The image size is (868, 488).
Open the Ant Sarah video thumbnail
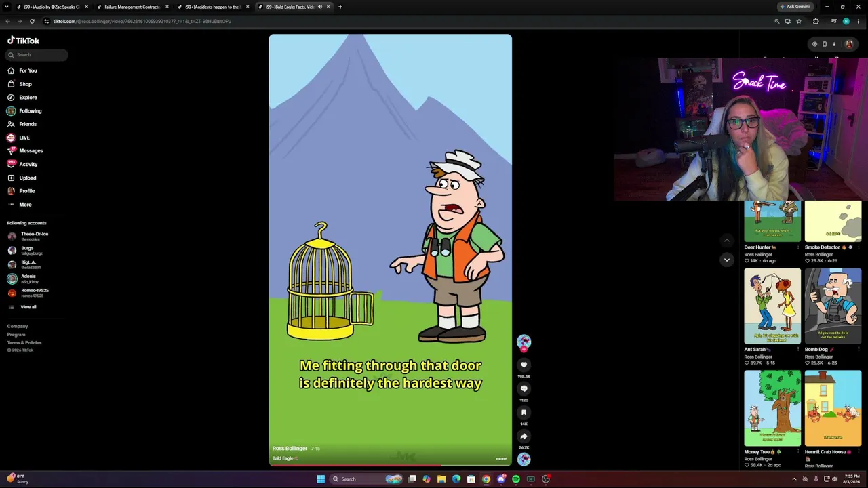pyautogui.click(x=772, y=306)
